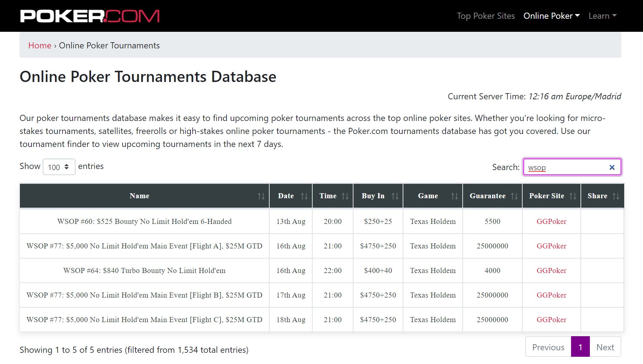Click the Showing 1 to 5 entries summary
Image resolution: width=643 pixels, height=364 pixels.
[134, 350]
